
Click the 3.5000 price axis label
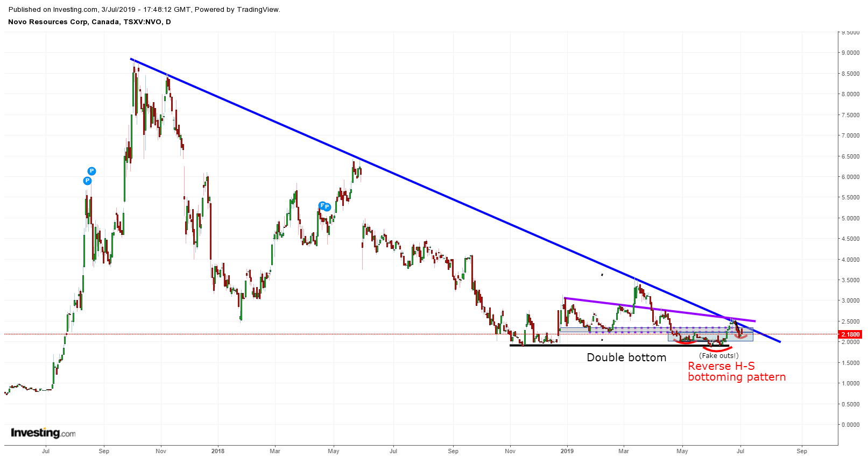(x=851, y=280)
